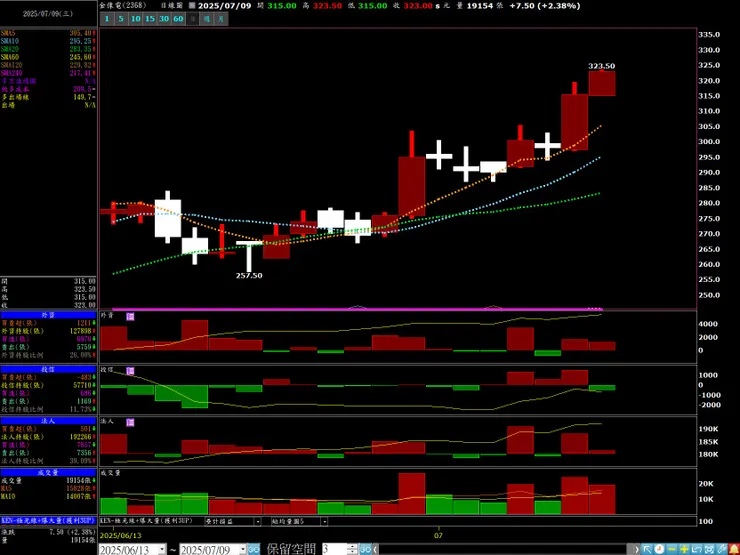Click the 2025/07/09(三) date label
740x555 pixels.
(x=48, y=14)
